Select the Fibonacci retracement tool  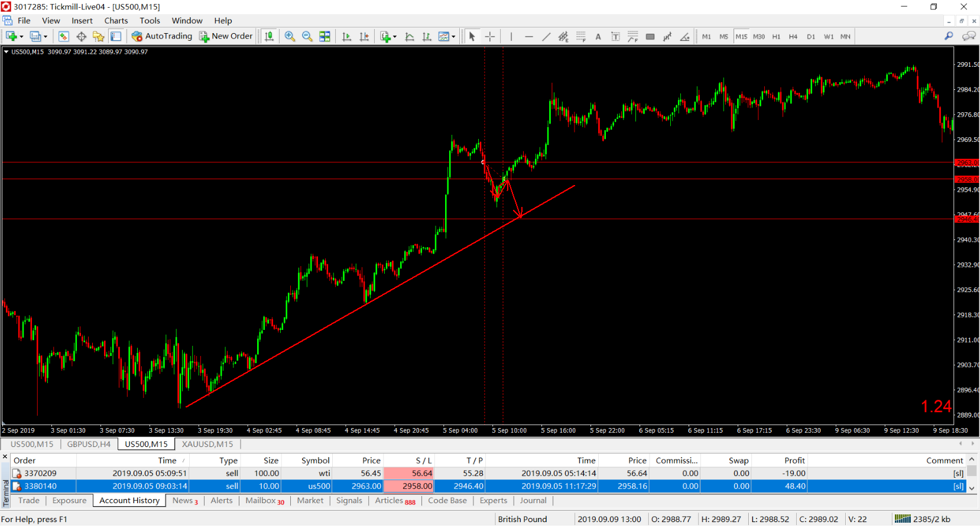coord(581,36)
